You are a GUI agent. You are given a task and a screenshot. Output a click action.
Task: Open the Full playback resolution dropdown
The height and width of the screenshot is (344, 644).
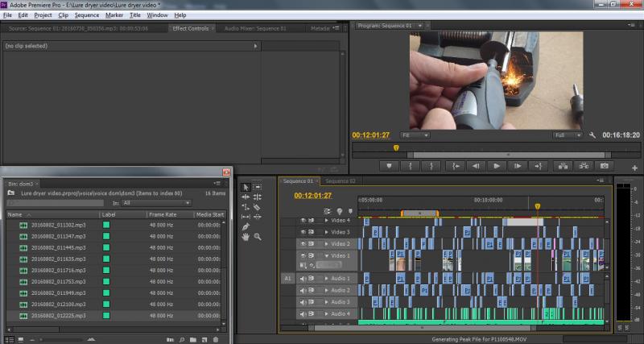point(568,135)
